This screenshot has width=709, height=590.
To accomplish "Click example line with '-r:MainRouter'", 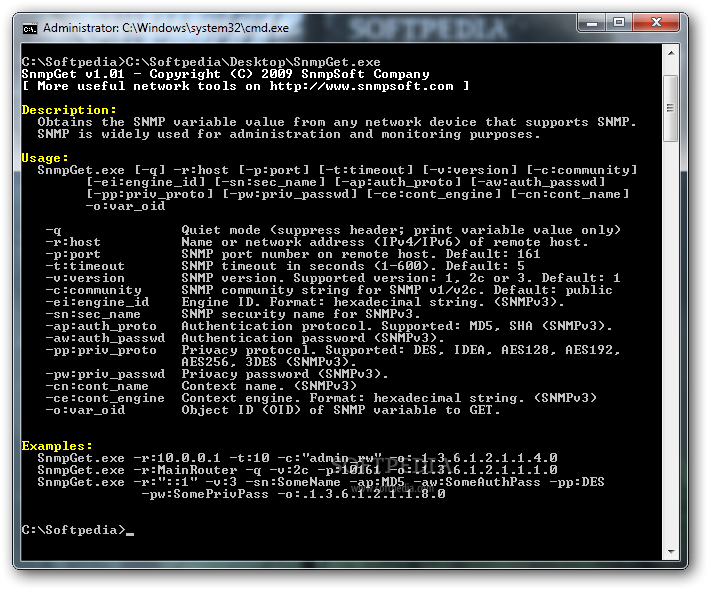I will [297, 470].
